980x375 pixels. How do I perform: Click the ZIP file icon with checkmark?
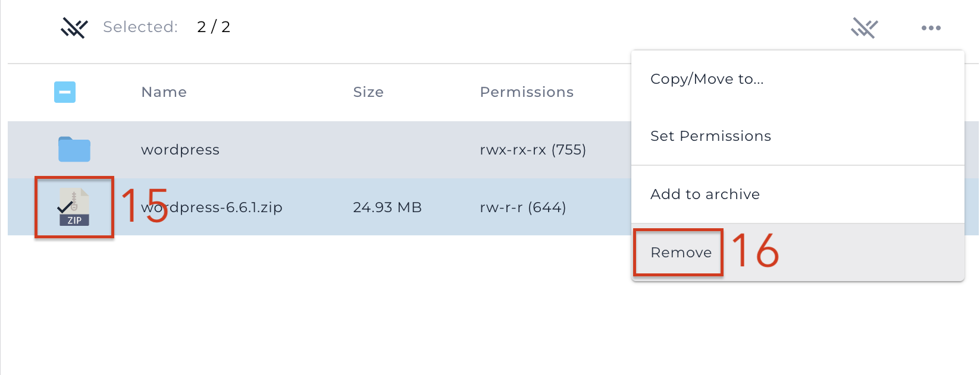[74, 207]
